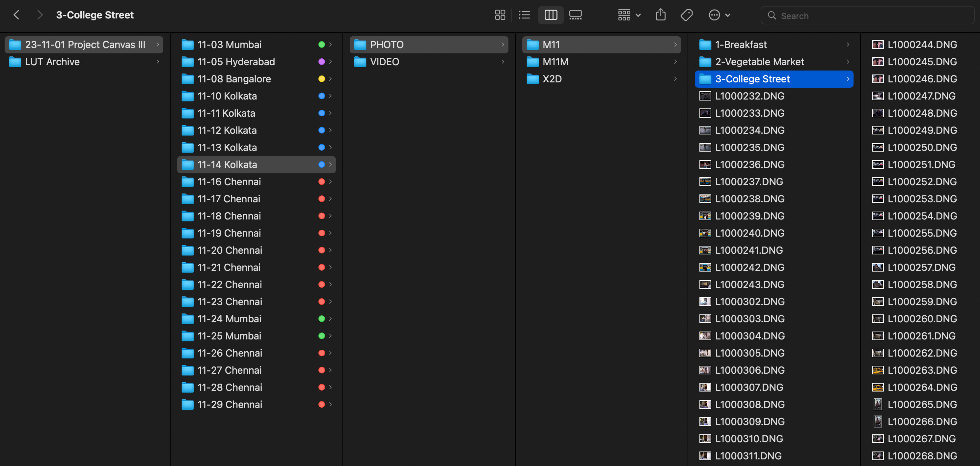Select the M11 folder
980x466 pixels.
(601, 44)
